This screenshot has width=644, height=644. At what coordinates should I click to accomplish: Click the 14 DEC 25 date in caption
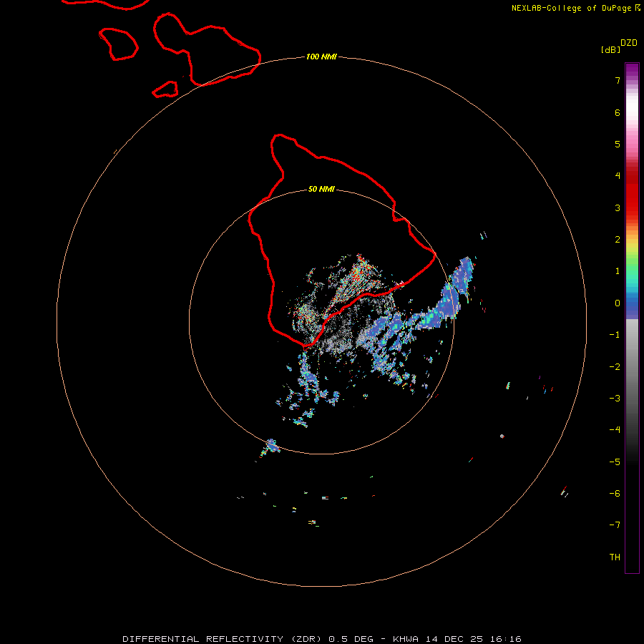point(454,639)
